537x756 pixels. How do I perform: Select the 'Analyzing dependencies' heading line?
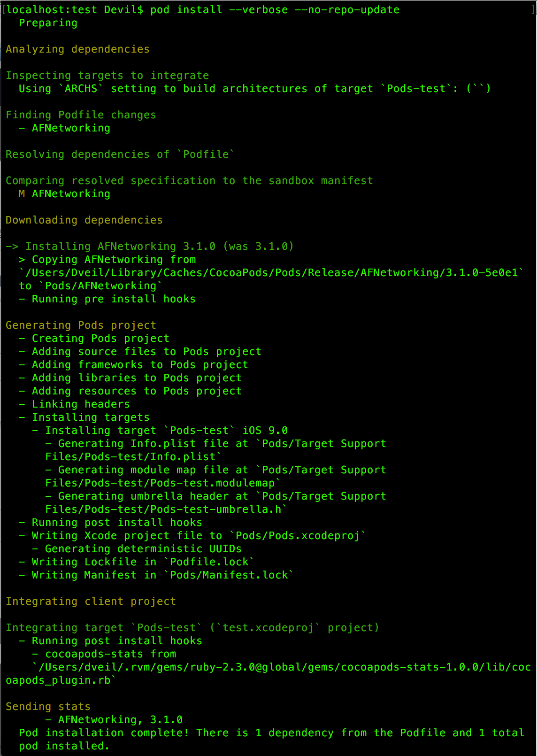[x=77, y=49]
